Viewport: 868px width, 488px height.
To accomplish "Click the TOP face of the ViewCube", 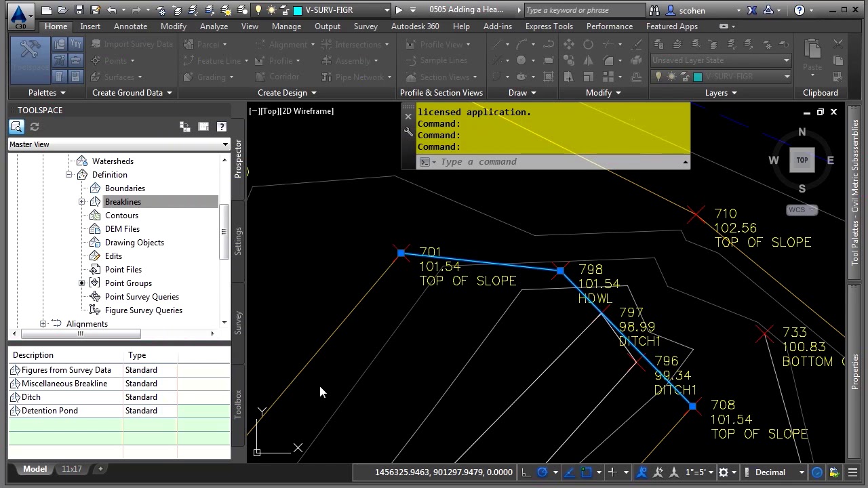I will pos(802,161).
